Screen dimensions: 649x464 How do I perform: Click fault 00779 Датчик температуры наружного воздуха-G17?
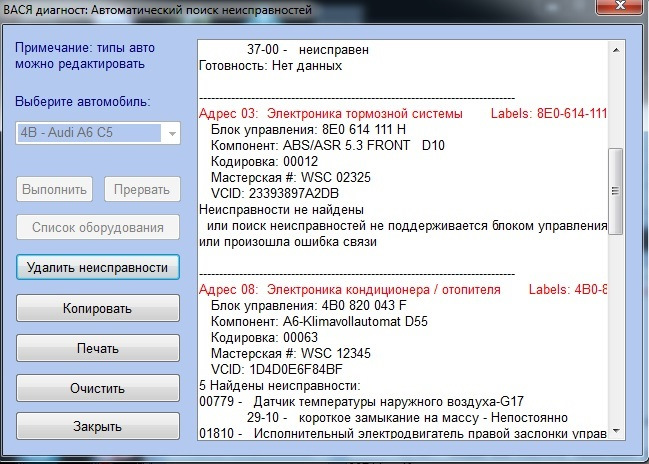(x=361, y=401)
